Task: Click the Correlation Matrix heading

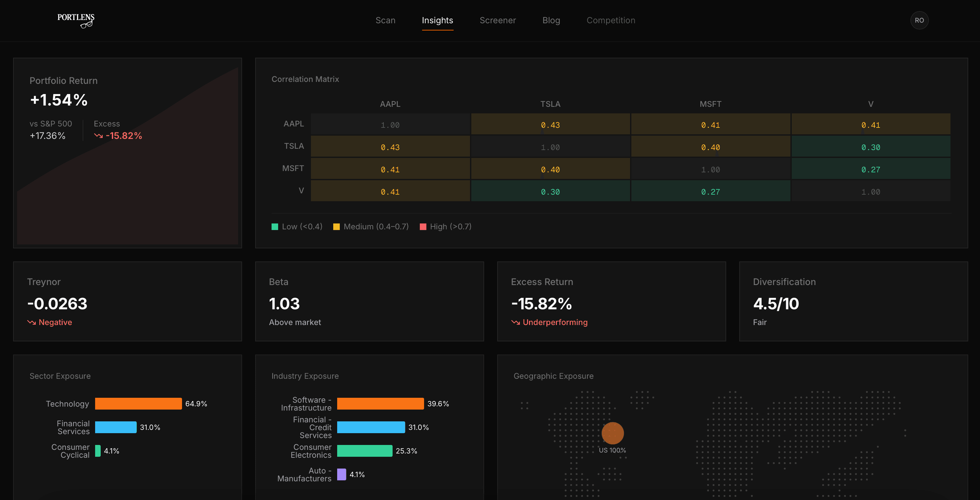Action: pyautogui.click(x=305, y=79)
